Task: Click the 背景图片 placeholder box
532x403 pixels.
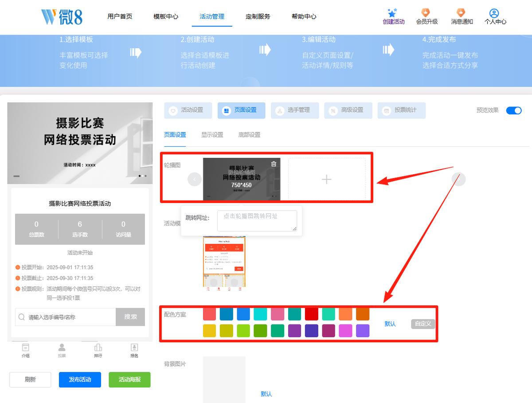Action: pyautogui.click(x=224, y=380)
